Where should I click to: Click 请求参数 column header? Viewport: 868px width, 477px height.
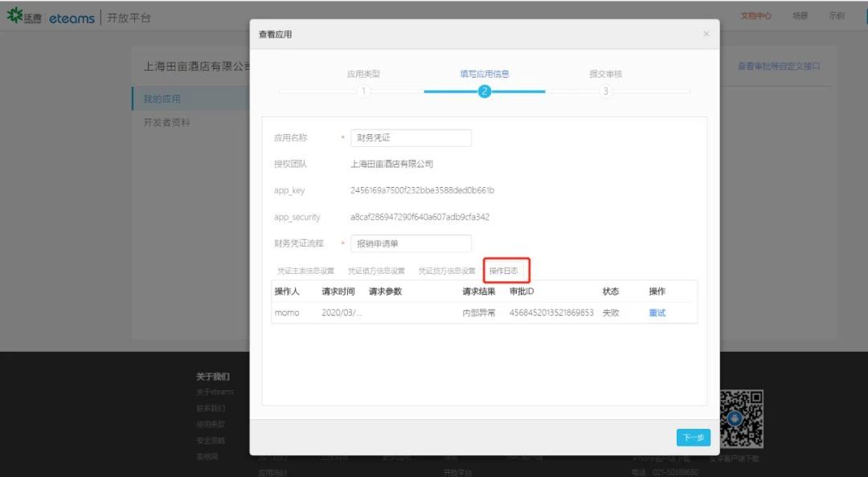click(x=385, y=291)
